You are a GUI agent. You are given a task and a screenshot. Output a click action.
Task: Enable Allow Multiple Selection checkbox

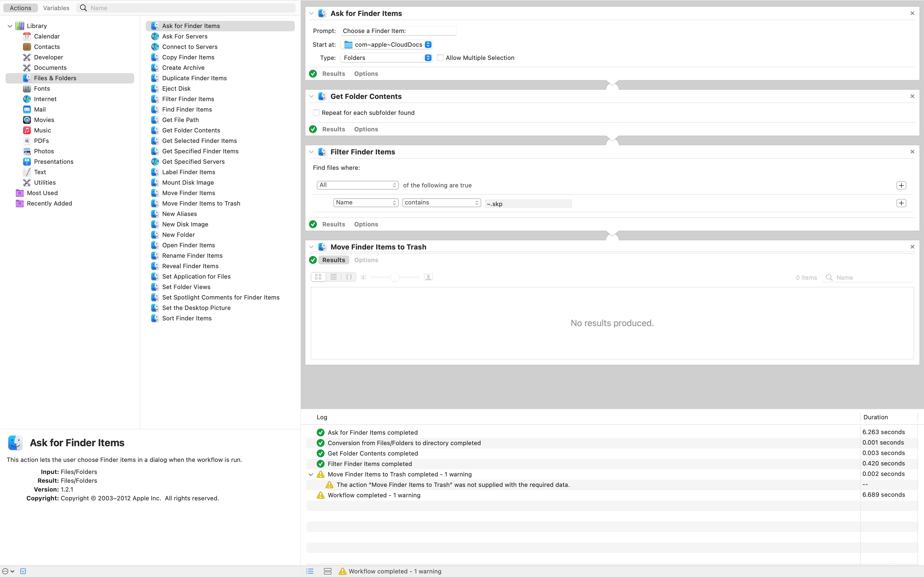click(440, 58)
